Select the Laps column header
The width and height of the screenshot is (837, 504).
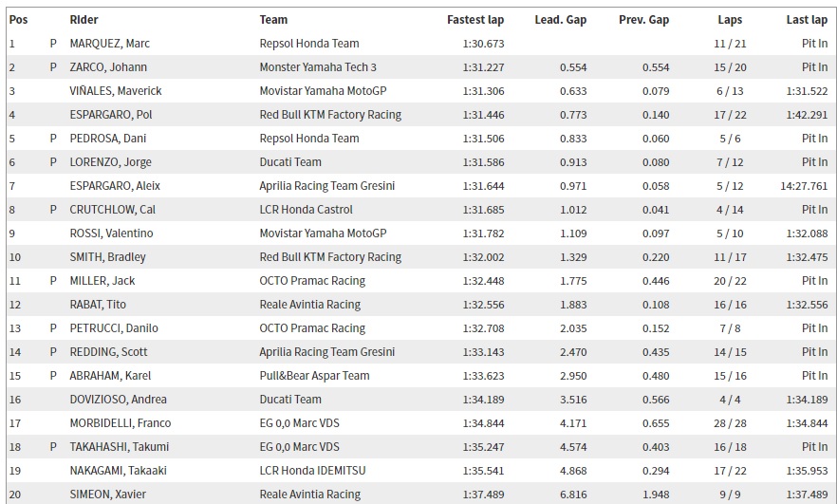click(730, 19)
